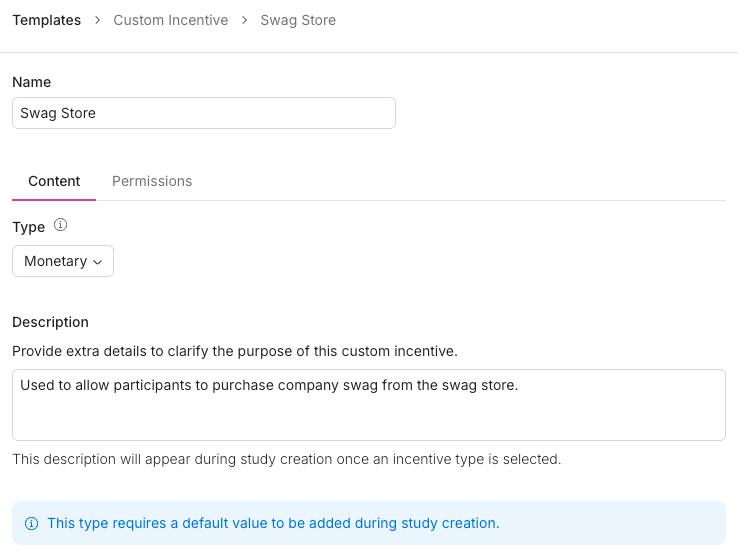Click the 'Used to allow participants' description text
738x560 pixels.
269,385
